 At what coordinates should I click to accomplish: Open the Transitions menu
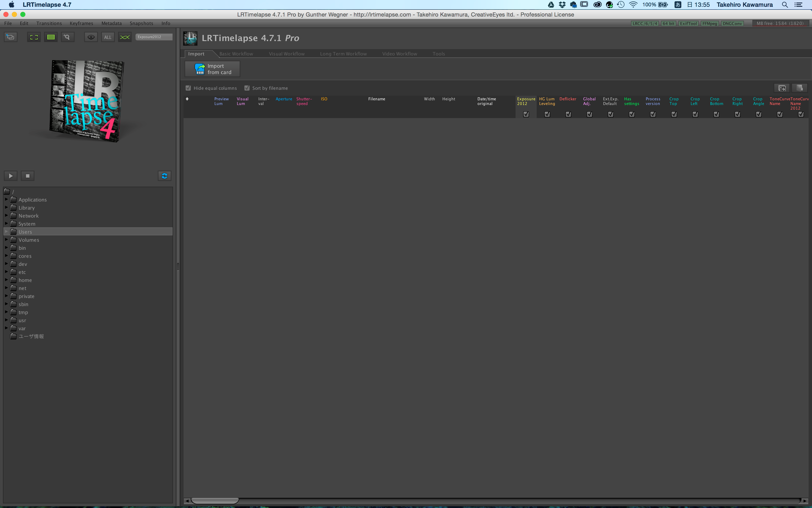coord(49,23)
